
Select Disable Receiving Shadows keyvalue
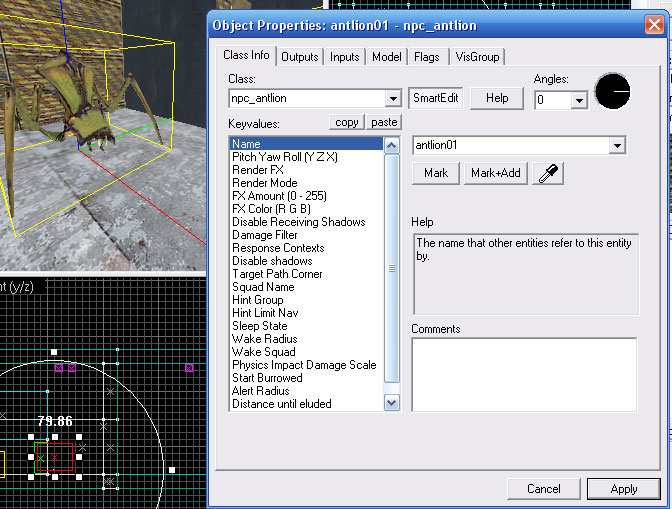pyautogui.click(x=306, y=222)
